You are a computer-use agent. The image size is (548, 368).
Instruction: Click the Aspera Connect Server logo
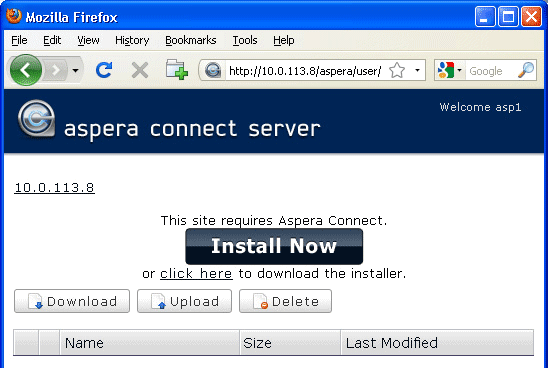(x=36, y=119)
